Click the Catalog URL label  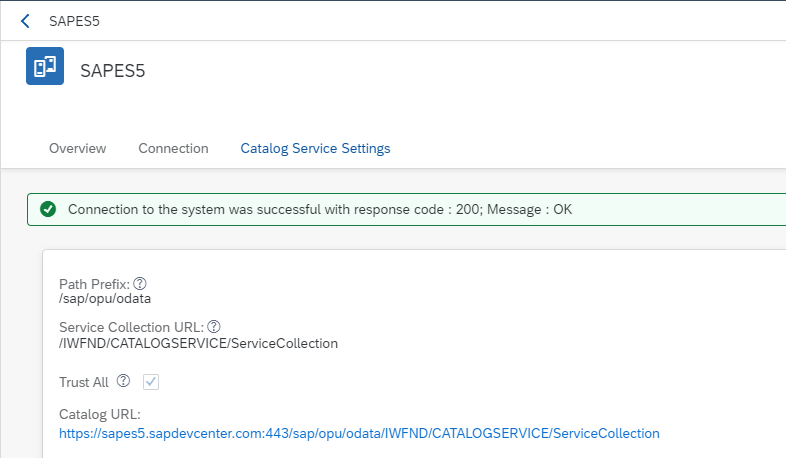[100, 414]
